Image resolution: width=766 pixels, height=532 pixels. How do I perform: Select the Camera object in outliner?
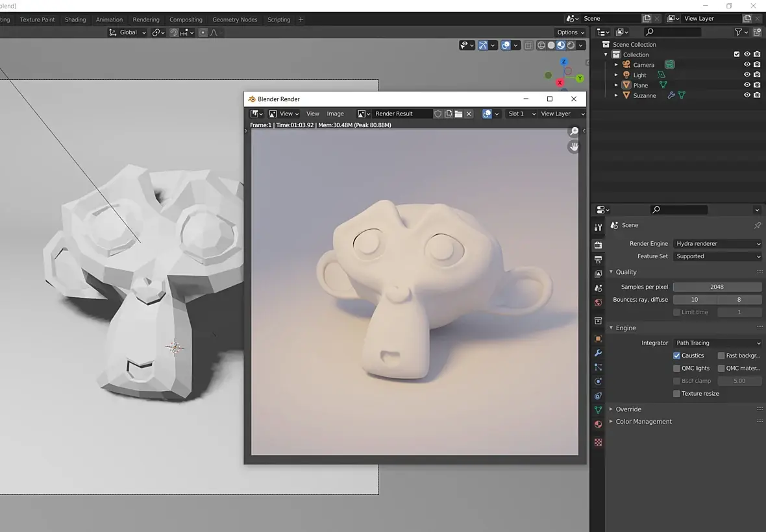coord(643,65)
